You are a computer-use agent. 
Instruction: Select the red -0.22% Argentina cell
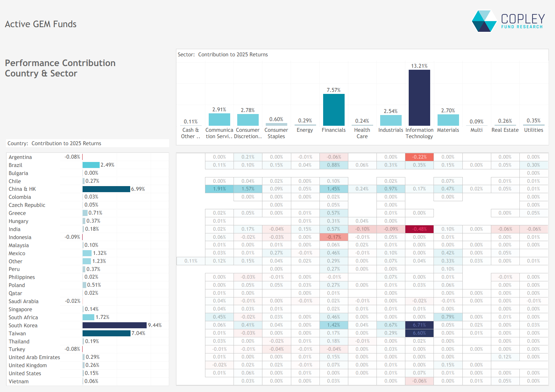point(419,157)
